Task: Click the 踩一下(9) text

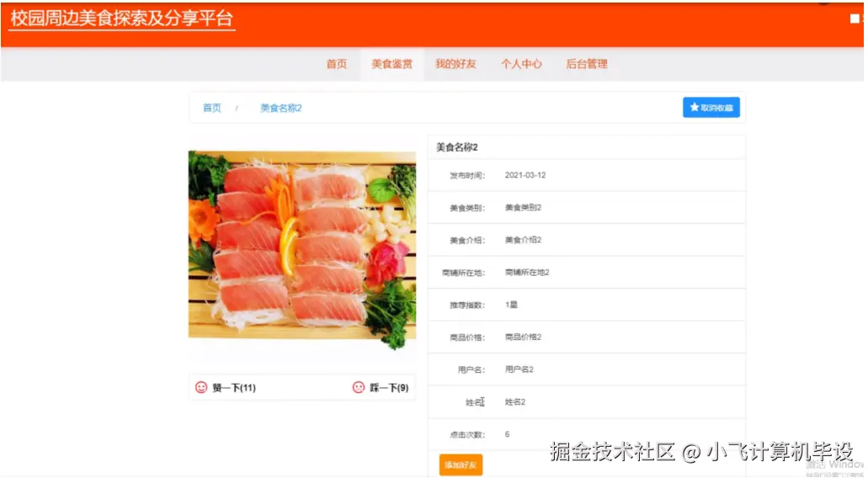Action: tap(389, 388)
